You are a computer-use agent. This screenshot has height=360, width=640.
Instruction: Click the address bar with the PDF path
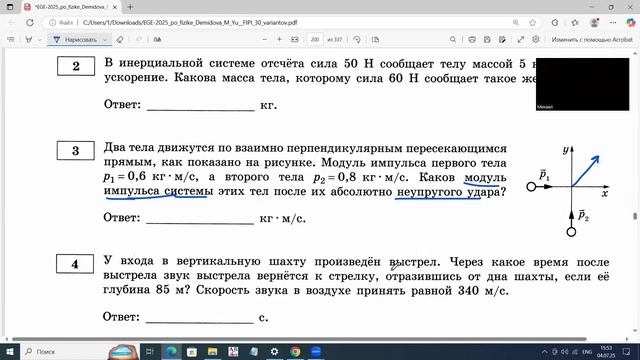coord(190,23)
